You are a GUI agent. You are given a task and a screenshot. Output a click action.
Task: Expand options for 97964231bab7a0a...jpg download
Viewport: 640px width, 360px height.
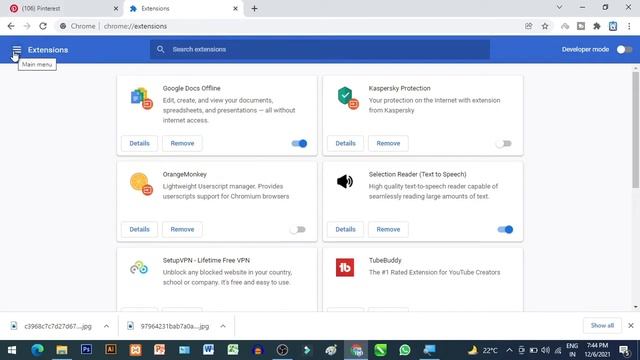[223, 326]
